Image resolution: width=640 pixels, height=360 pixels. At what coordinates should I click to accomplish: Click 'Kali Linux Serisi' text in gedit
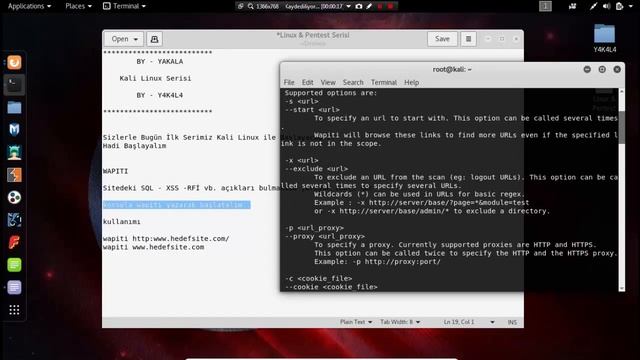point(155,78)
